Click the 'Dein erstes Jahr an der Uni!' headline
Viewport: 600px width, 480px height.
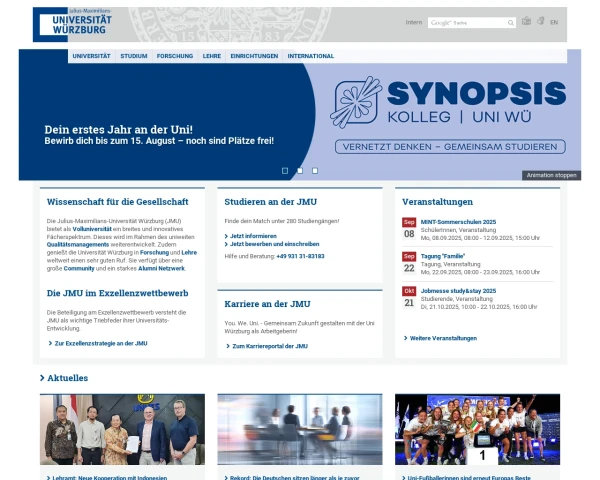tap(119, 129)
